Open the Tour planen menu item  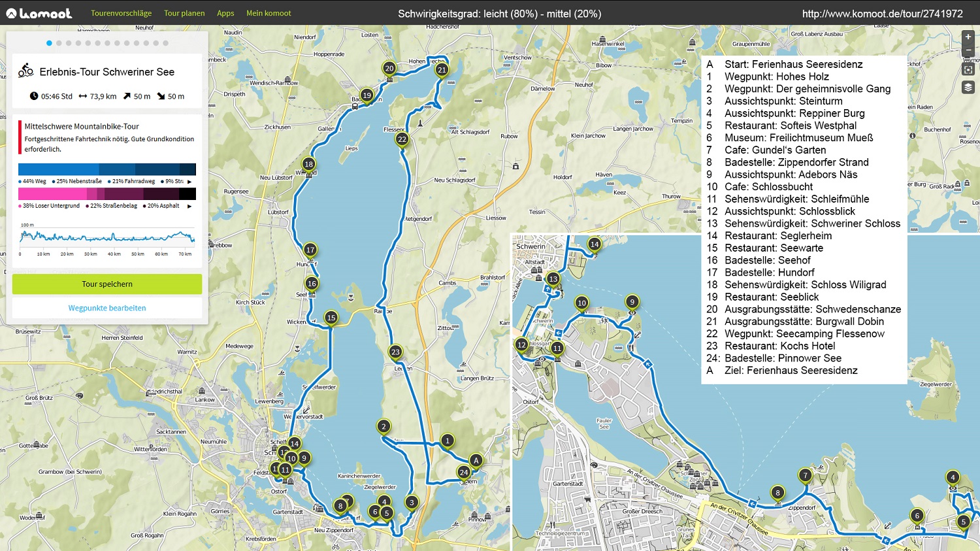tap(184, 13)
